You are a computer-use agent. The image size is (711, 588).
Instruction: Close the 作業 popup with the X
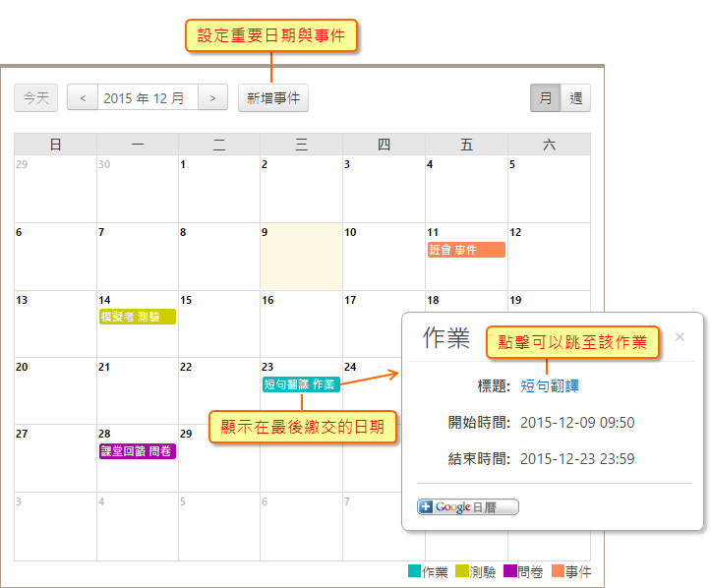(680, 337)
